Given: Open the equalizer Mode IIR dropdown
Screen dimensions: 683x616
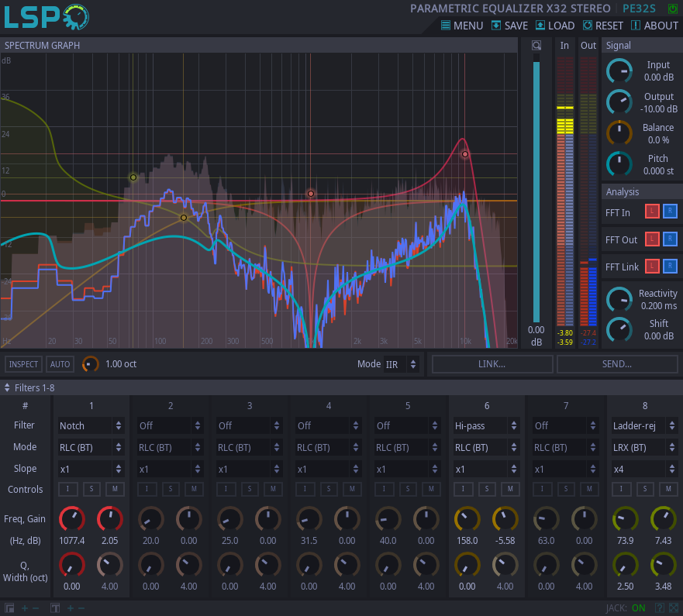Looking at the screenshot, I should [x=401, y=364].
